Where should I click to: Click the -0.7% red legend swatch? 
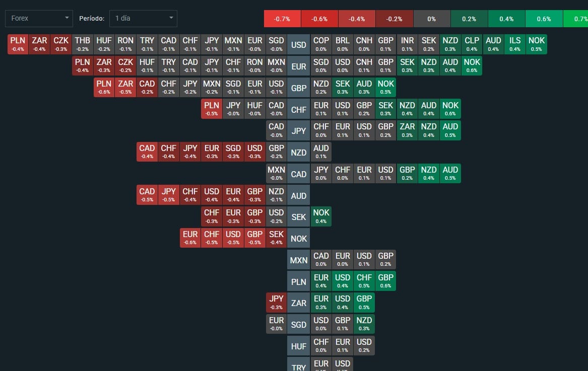(x=282, y=19)
